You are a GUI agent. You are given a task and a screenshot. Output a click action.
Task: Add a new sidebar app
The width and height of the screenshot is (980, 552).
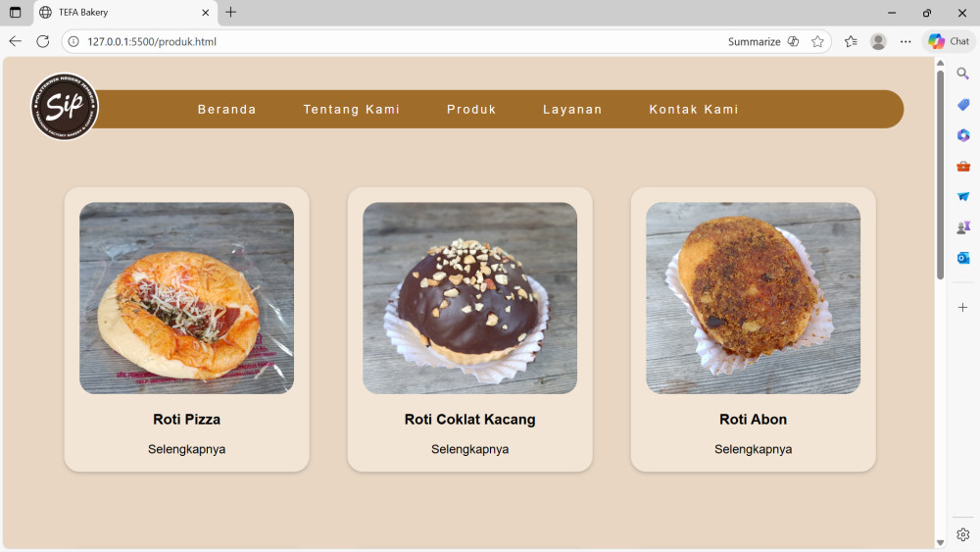click(963, 307)
